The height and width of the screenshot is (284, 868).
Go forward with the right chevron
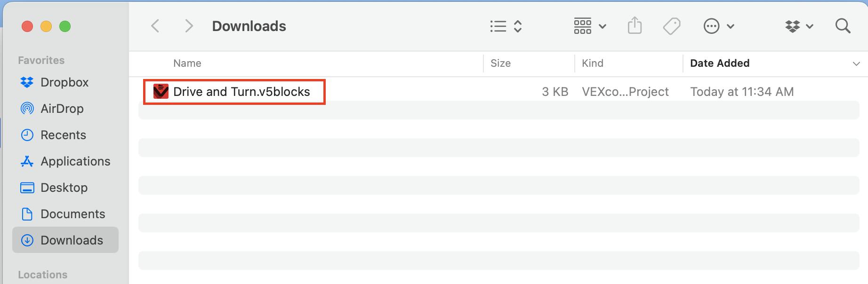(x=189, y=26)
